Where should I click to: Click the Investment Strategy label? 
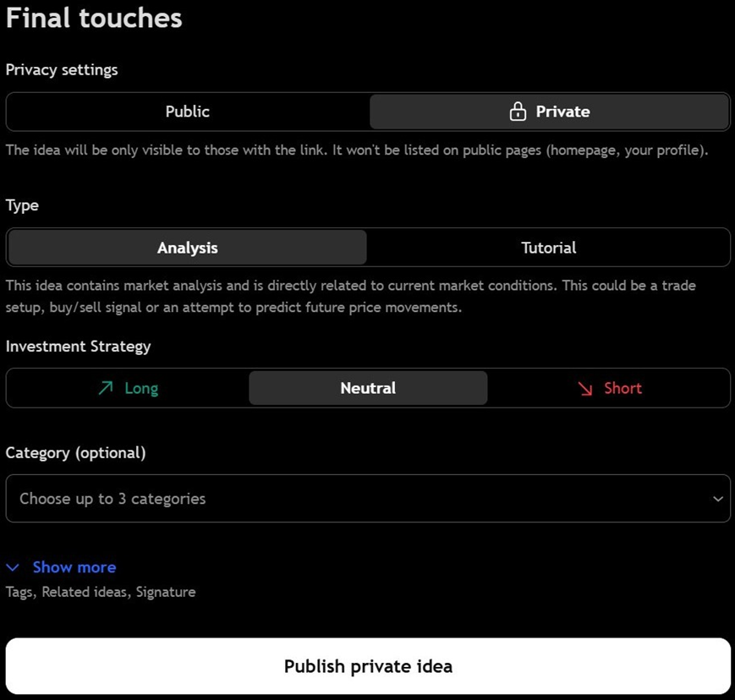(x=78, y=347)
